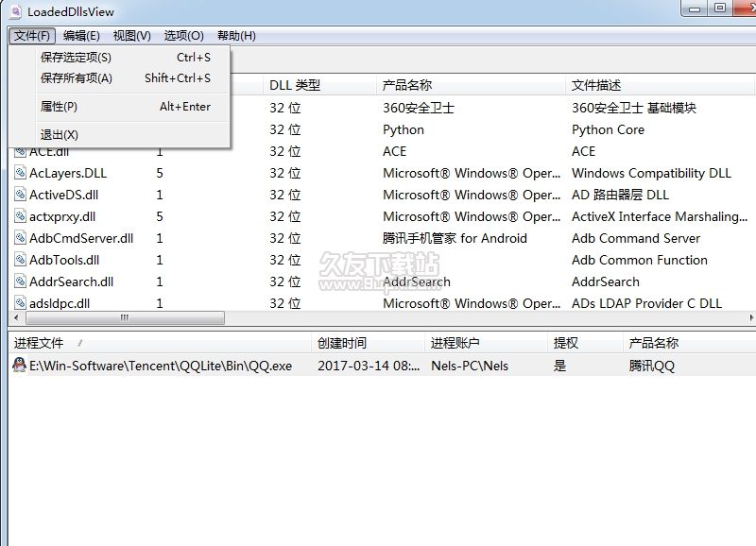Click the QQ penguin icon of QQ.exe

pos(19,365)
